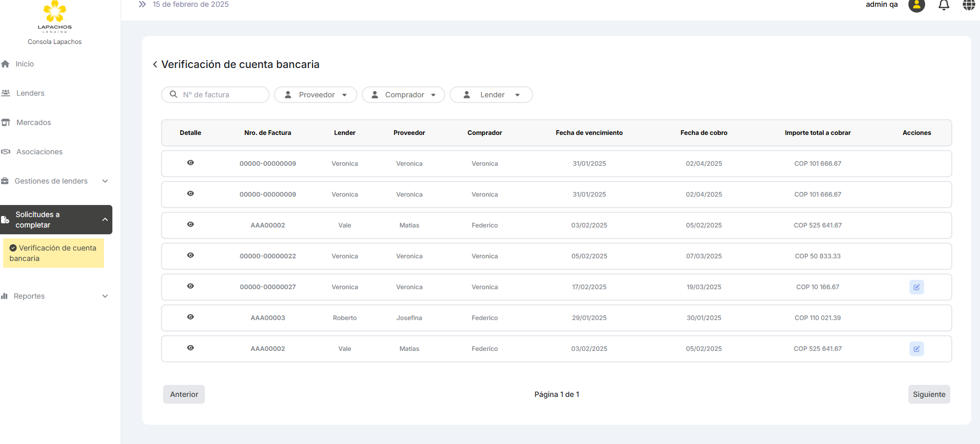Click the edit icon for invoice 00000-00000027
The image size is (980, 444).
[x=916, y=287]
